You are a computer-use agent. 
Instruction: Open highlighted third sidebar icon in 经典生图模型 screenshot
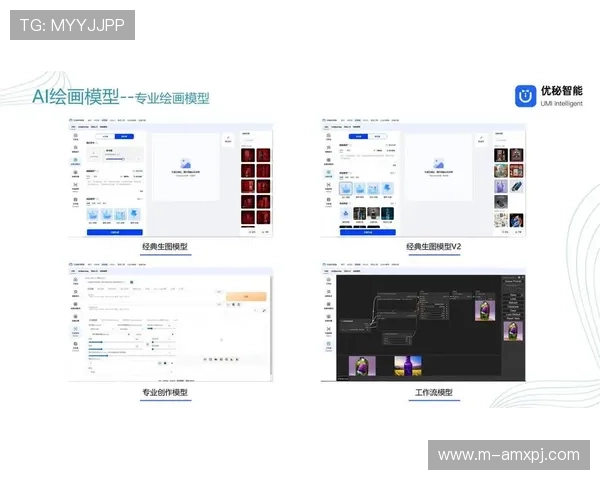tap(75, 161)
